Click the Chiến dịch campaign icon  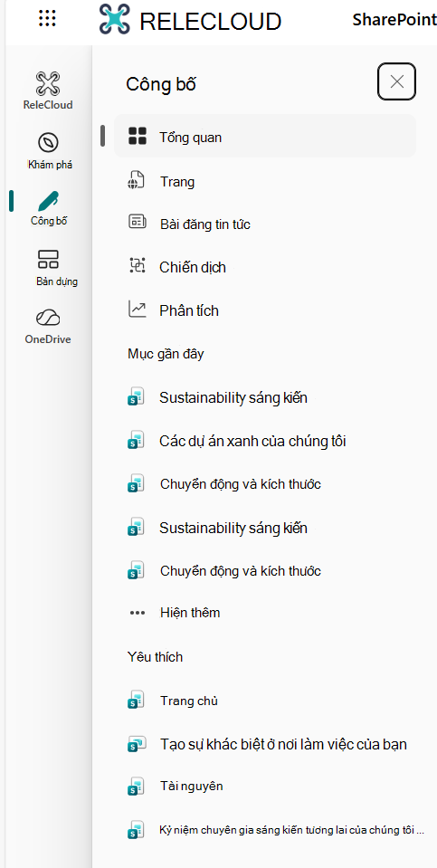137,266
